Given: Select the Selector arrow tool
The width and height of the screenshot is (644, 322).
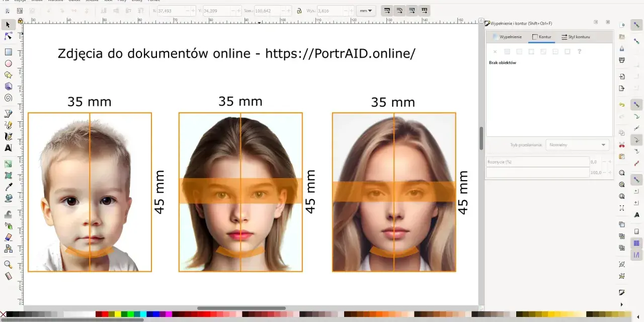Looking at the screenshot, I should (8, 24).
